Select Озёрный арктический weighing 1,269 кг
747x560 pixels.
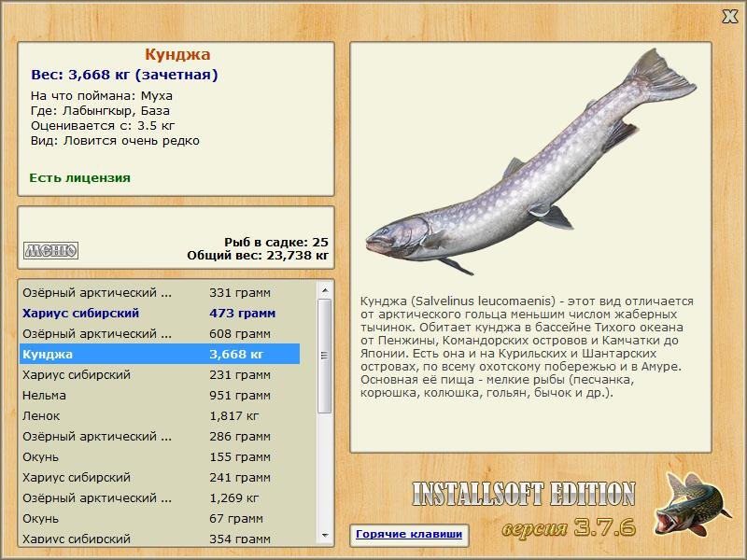tap(159, 498)
